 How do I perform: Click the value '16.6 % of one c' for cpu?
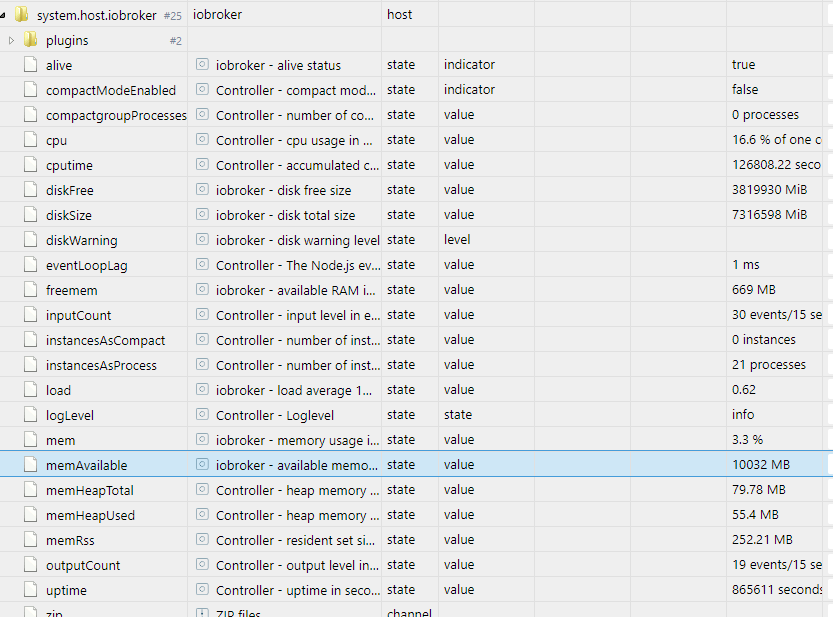(x=777, y=139)
